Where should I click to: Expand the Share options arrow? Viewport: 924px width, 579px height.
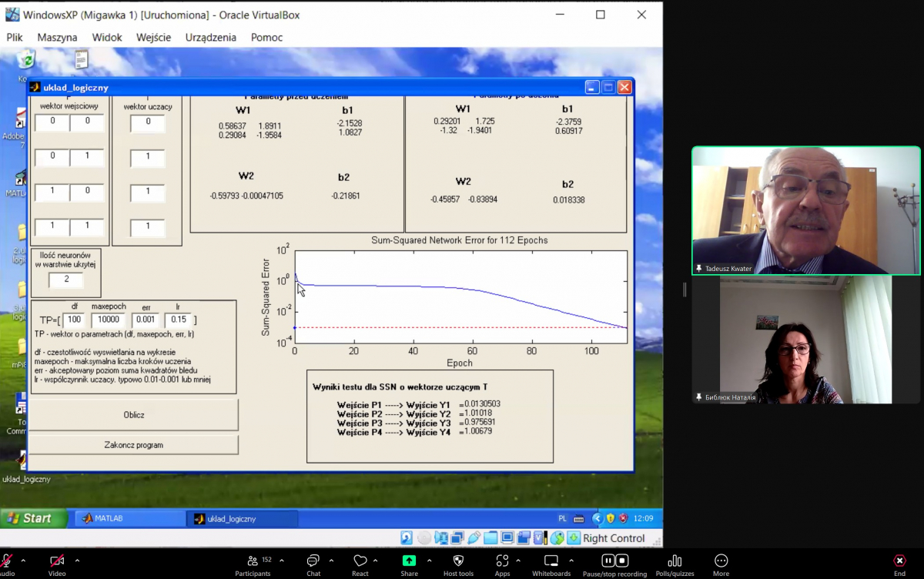click(x=429, y=561)
